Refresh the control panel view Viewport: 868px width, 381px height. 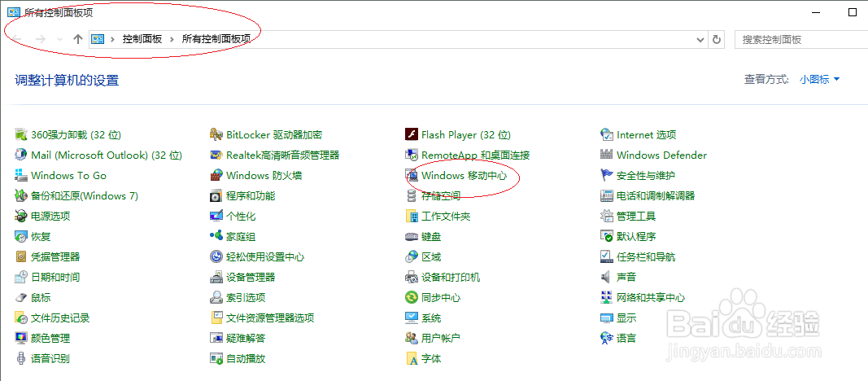[x=717, y=39]
